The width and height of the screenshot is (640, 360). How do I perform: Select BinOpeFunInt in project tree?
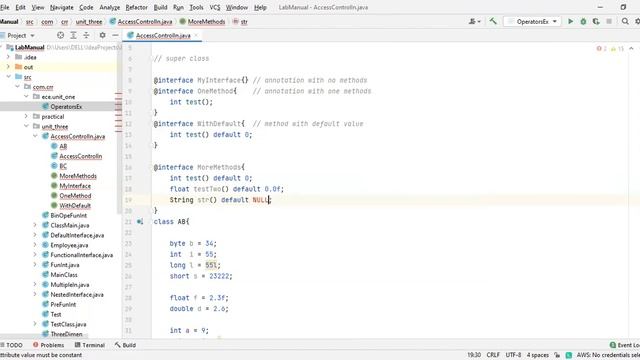[x=69, y=216]
